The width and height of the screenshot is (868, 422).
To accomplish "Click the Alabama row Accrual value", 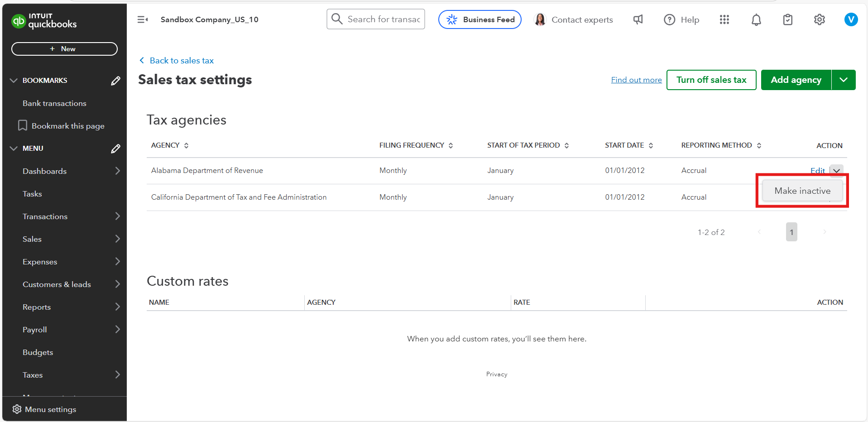I will (x=694, y=170).
